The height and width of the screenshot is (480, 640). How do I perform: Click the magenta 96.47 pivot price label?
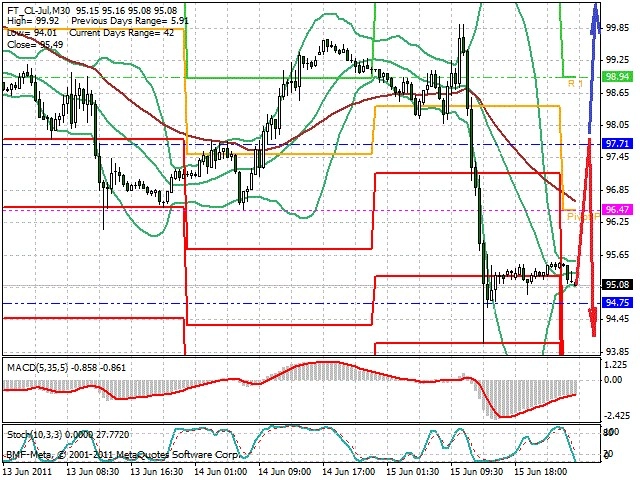point(617,210)
